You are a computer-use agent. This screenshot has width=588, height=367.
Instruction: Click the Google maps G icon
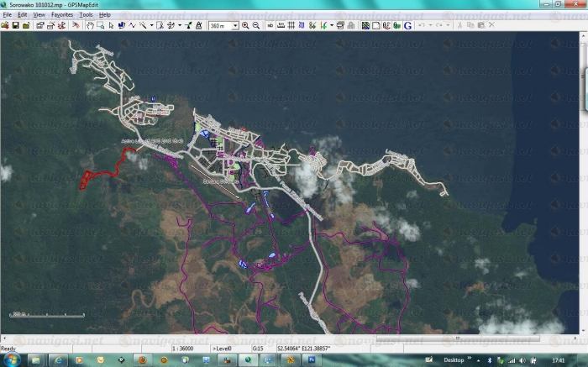[407, 25]
